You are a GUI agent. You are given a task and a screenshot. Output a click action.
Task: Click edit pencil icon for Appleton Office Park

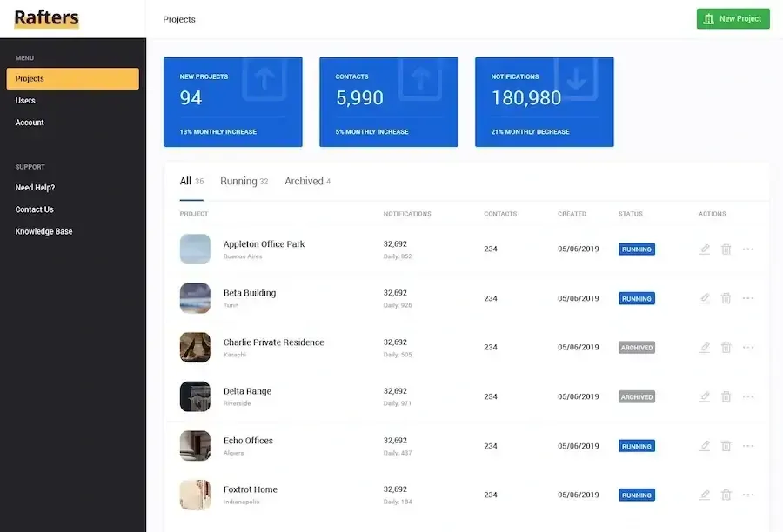[x=705, y=249]
